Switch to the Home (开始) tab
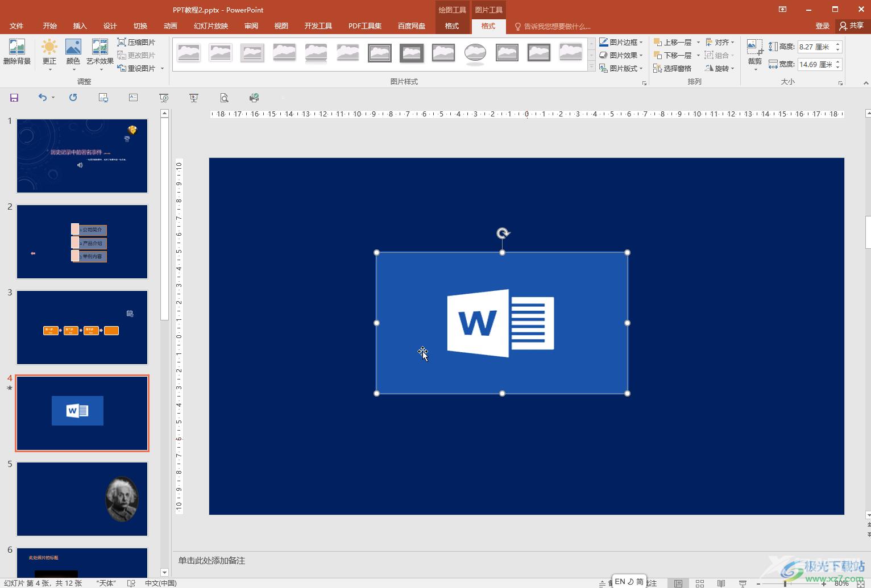The width and height of the screenshot is (871, 588). [50, 26]
